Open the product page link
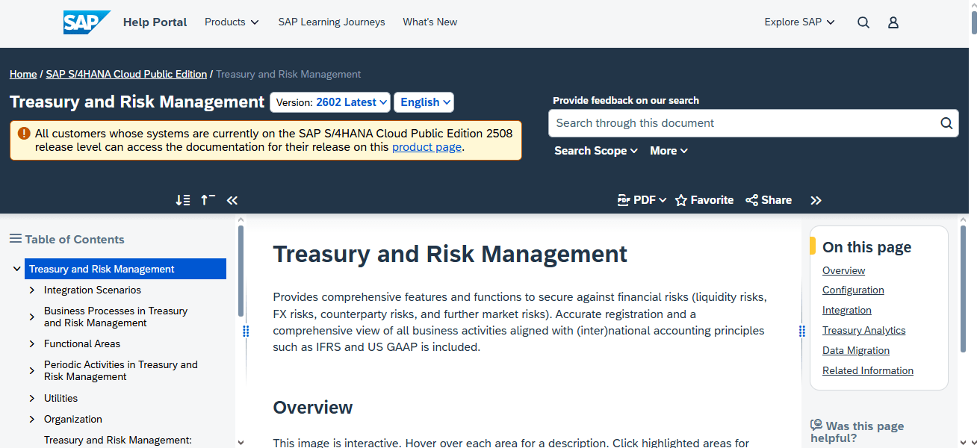The height and width of the screenshot is (448, 980). tap(427, 147)
